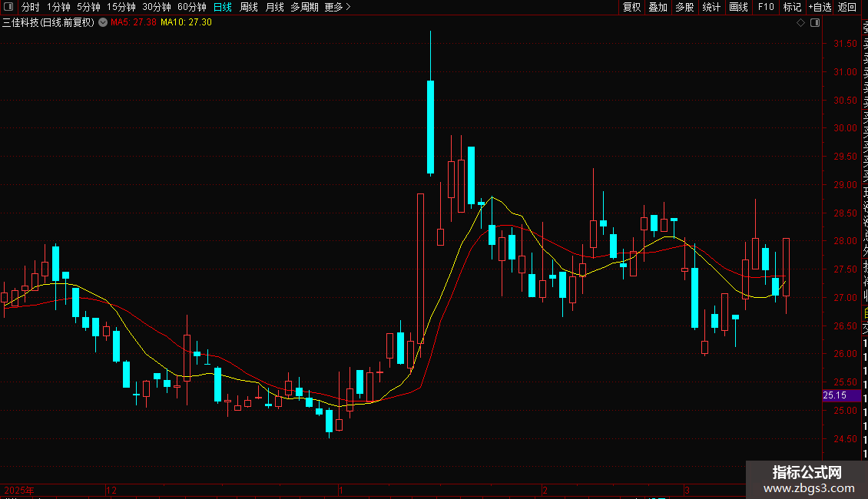Select the 15分钟 period
This screenshot has height=499, width=868.
point(121,7)
